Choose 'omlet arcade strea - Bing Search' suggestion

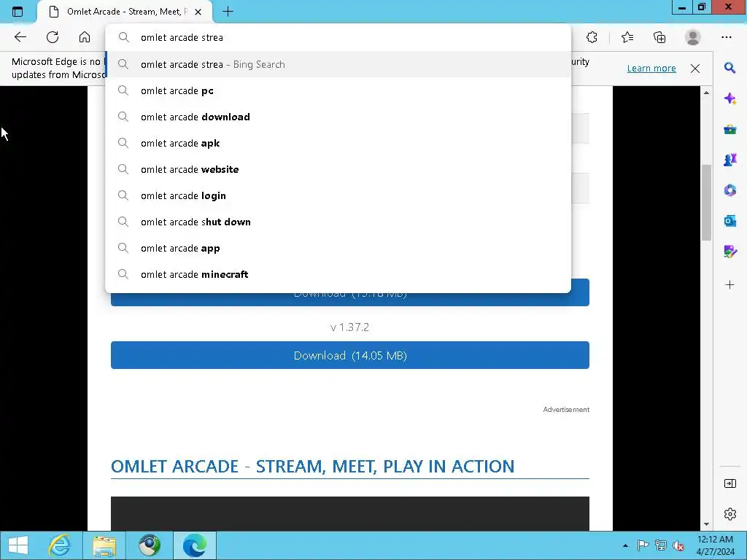(x=338, y=64)
